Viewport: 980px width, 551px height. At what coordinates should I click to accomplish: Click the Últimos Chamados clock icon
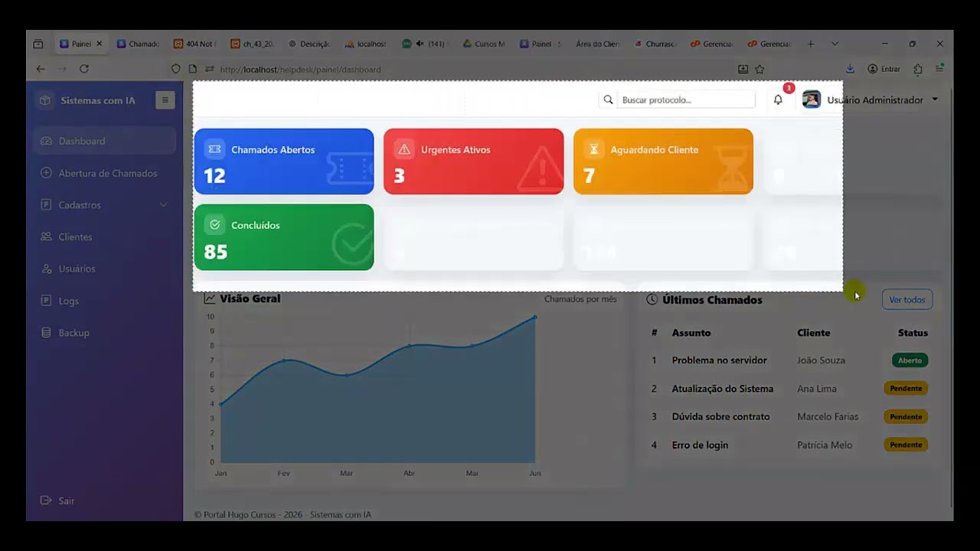pos(652,300)
